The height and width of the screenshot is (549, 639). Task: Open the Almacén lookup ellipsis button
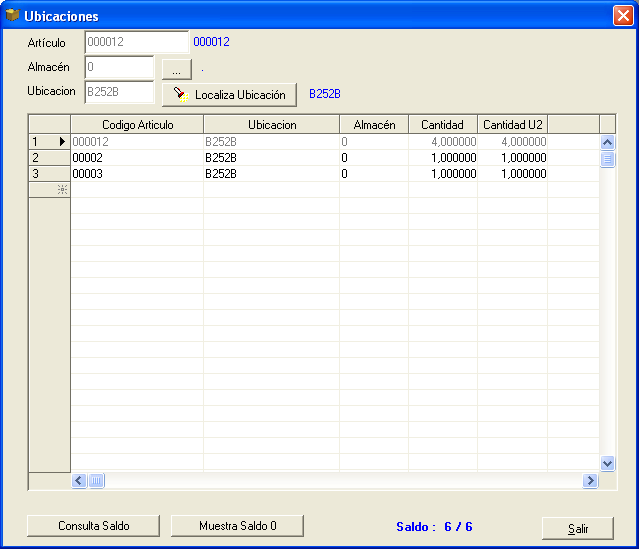coord(176,69)
